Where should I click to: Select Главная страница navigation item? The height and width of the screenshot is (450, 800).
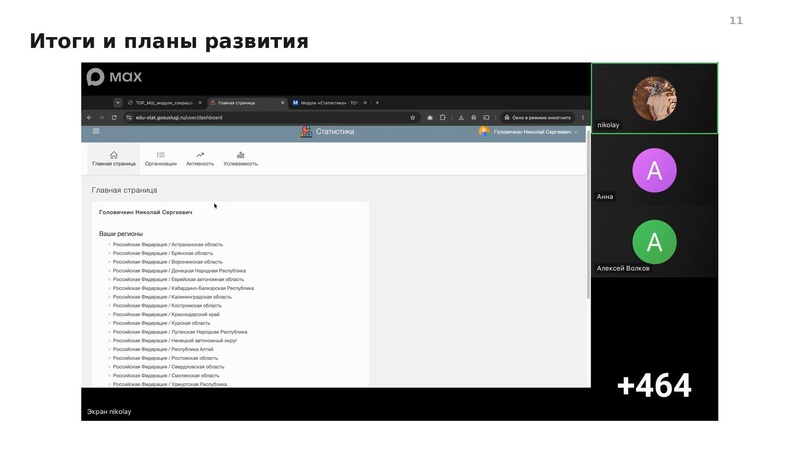[114, 159]
